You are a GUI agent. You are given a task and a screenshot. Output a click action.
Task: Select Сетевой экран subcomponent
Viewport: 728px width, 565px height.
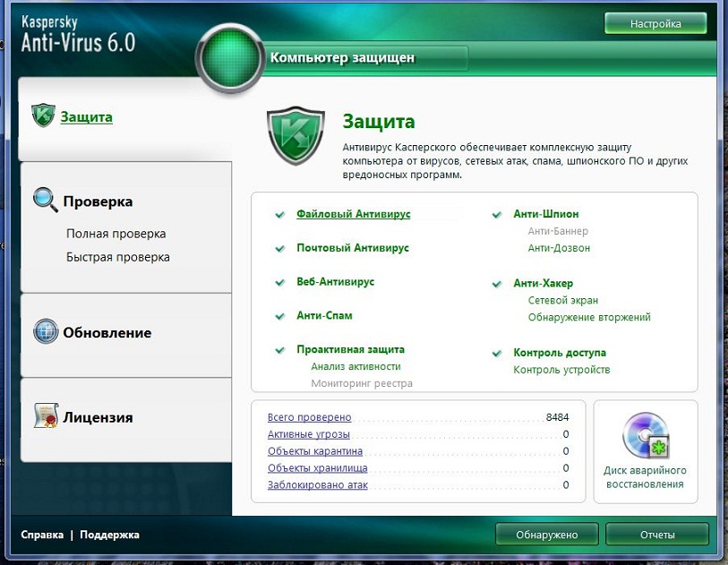(563, 300)
